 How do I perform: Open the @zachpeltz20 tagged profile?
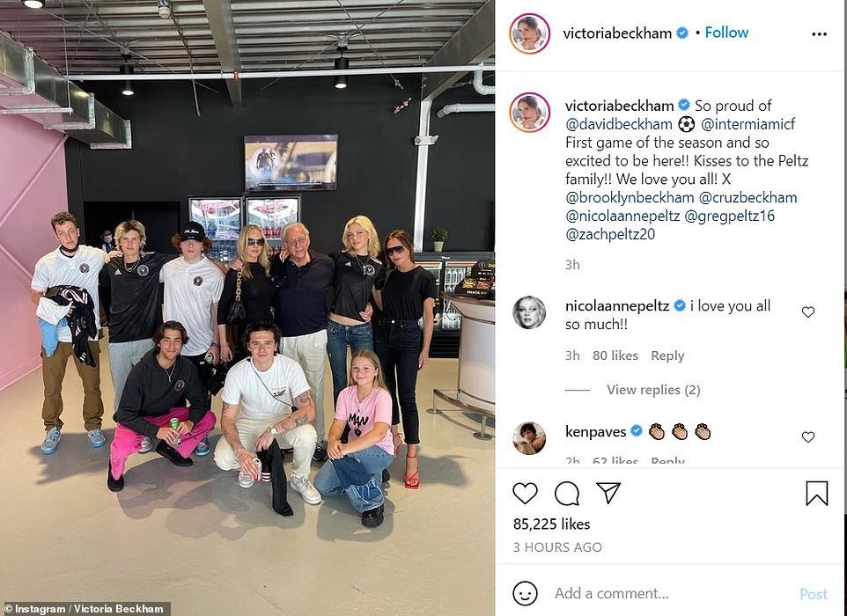pos(610,234)
